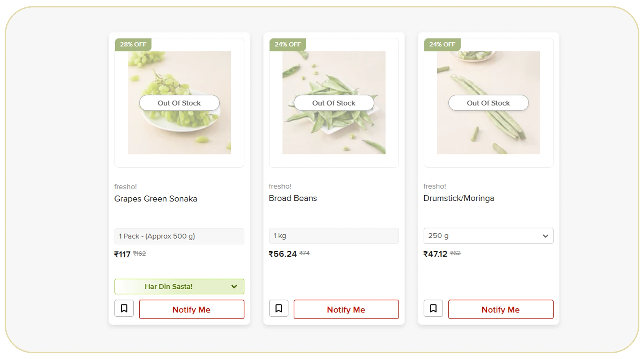Click the 24% OFF badge on Drumstick/Moringa
The image size is (644, 359).
442,45
